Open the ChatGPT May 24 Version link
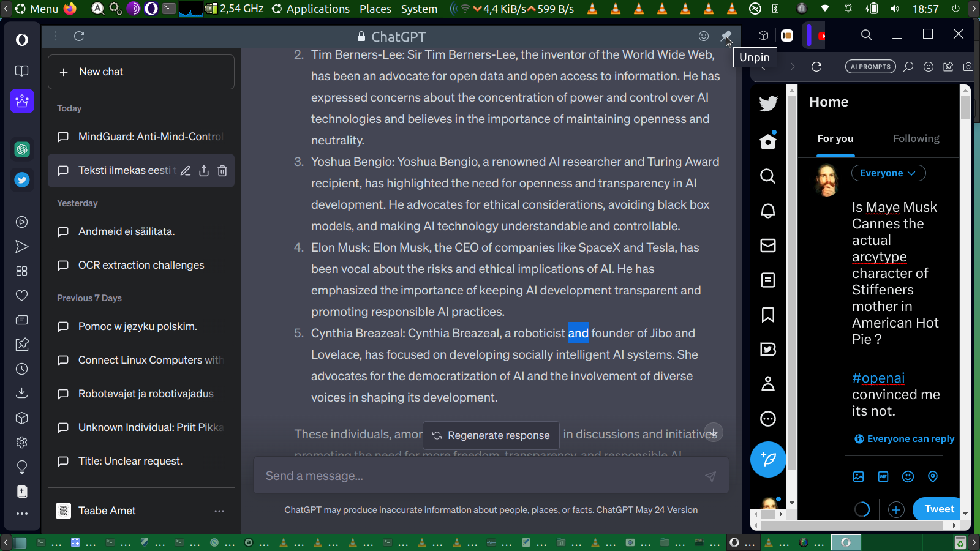The height and width of the screenshot is (551, 980). click(647, 510)
